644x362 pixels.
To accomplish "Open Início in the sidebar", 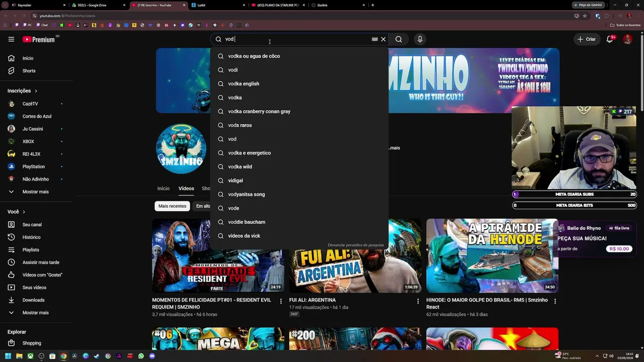I will [36, 58].
